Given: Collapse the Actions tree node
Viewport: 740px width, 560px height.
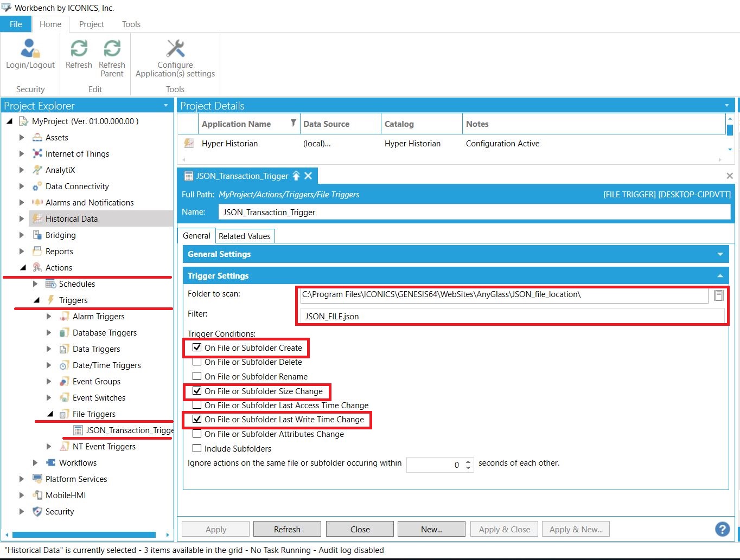Looking at the screenshot, I should pos(23,268).
